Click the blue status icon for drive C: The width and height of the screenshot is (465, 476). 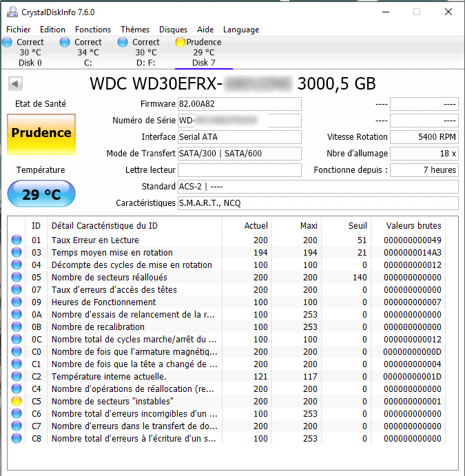pyautogui.click(x=65, y=42)
